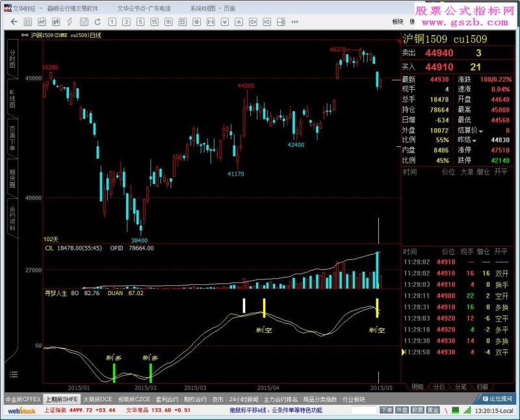Click the webstock logo in status bar
Screen dimensions: 520x420
(x=22, y=411)
